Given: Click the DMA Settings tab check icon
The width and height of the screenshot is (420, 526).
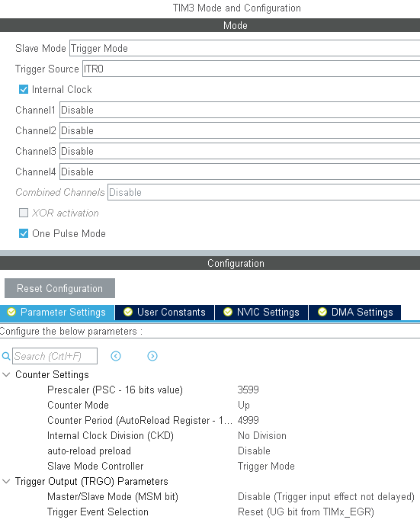Looking at the screenshot, I should point(322,312).
